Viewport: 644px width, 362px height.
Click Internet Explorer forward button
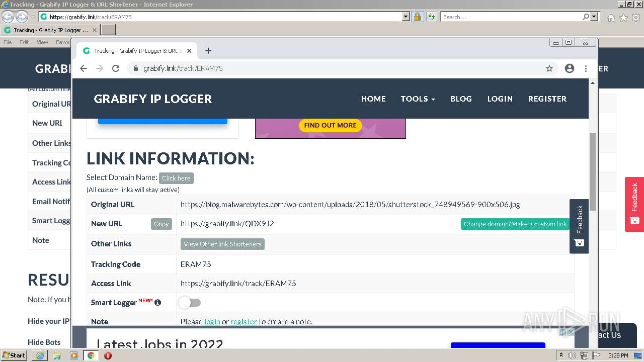pyautogui.click(x=22, y=17)
